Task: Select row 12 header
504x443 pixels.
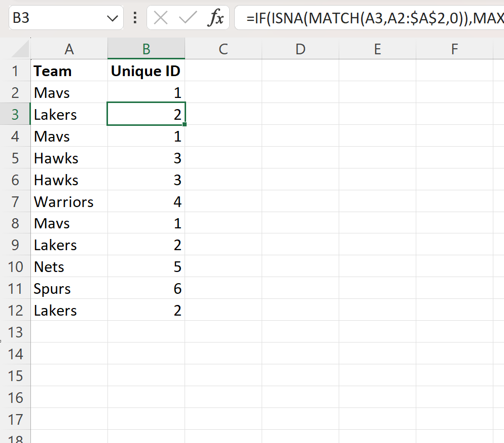Action: pyautogui.click(x=15, y=311)
